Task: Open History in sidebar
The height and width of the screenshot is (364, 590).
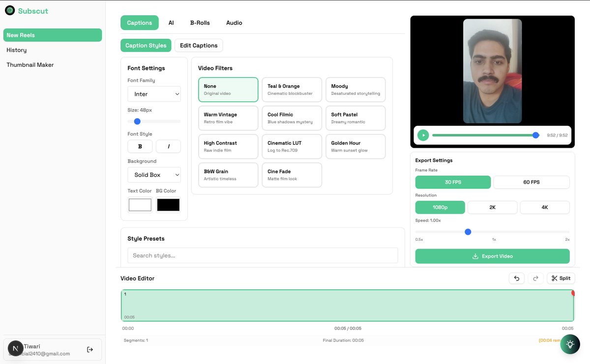Action: pos(53,50)
